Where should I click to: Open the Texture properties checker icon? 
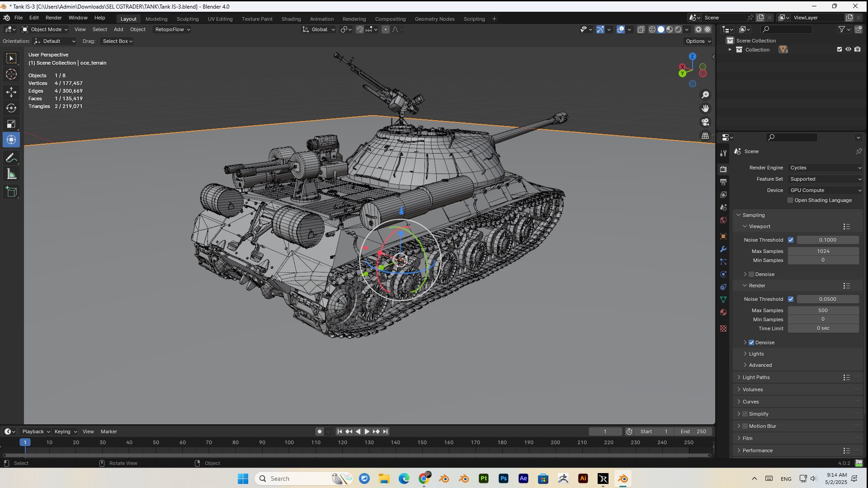coord(723,328)
